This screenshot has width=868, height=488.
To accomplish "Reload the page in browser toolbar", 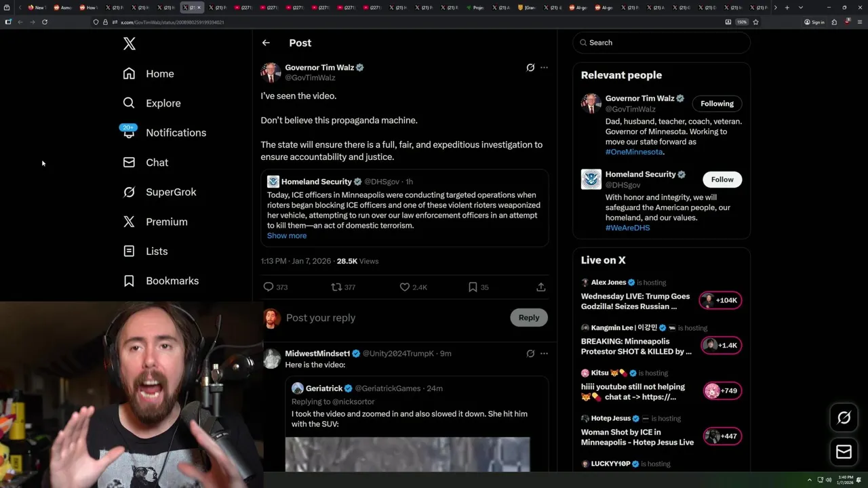I will click(x=45, y=22).
